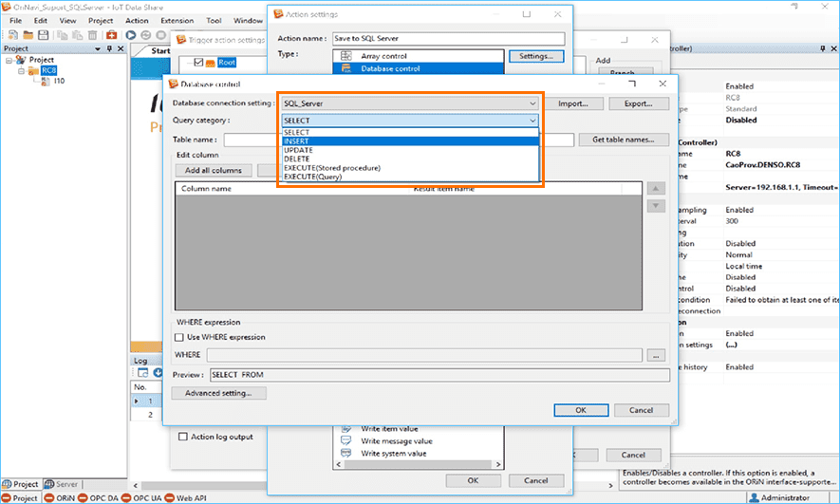Click the OPC UA status indicator
840x504 pixels.
(x=141, y=497)
